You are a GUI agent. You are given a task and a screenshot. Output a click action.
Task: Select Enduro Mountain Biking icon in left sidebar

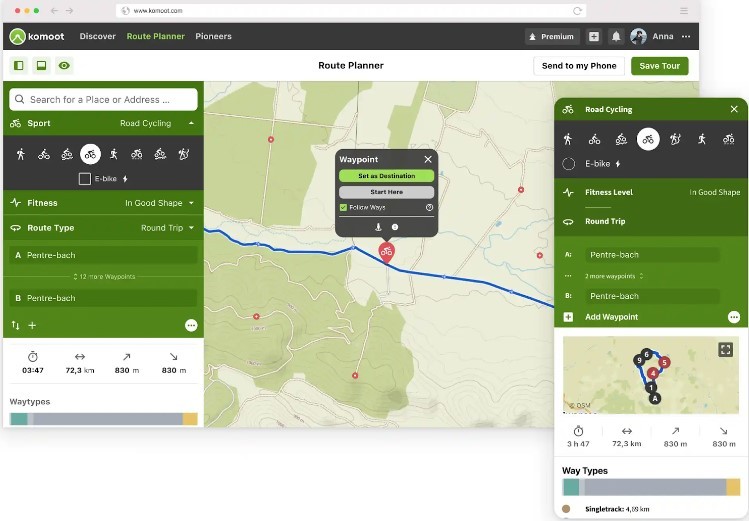(160, 154)
